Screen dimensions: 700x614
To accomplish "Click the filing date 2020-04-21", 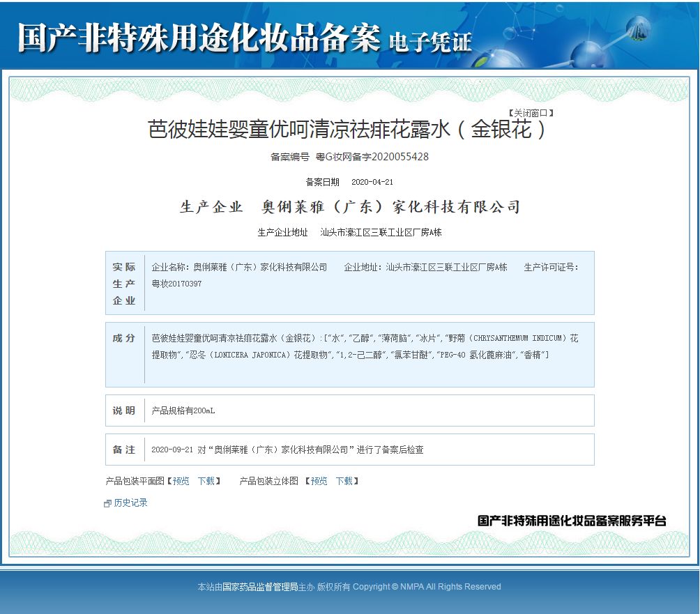I will tap(372, 182).
